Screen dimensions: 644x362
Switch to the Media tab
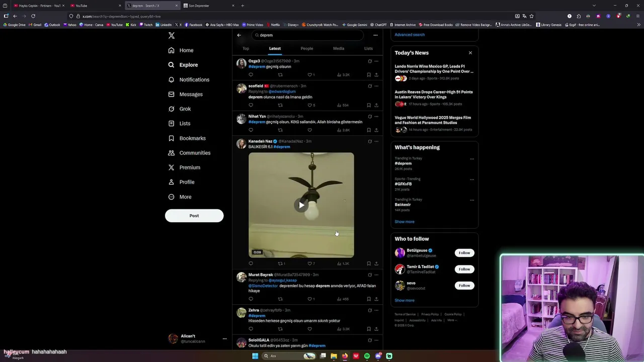coord(339,48)
